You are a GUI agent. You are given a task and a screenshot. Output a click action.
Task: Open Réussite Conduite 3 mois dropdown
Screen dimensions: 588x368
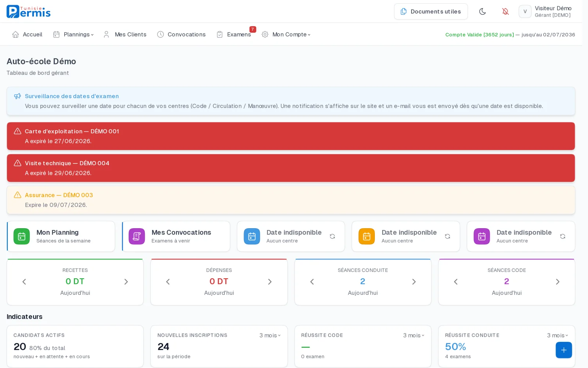[x=557, y=335]
